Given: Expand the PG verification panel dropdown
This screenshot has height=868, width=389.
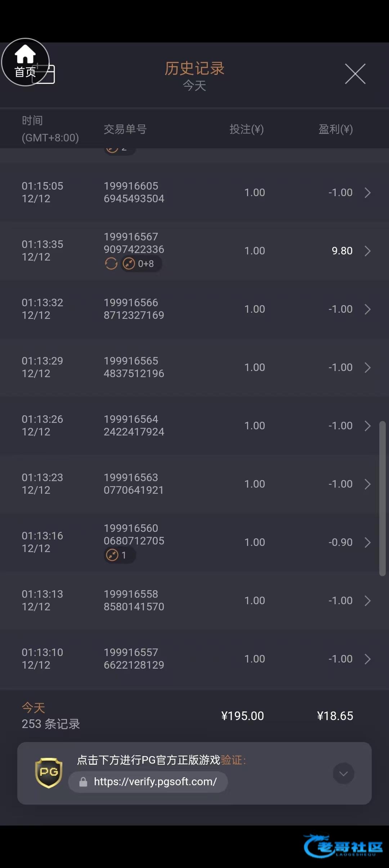Looking at the screenshot, I should [x=343, y=773].
